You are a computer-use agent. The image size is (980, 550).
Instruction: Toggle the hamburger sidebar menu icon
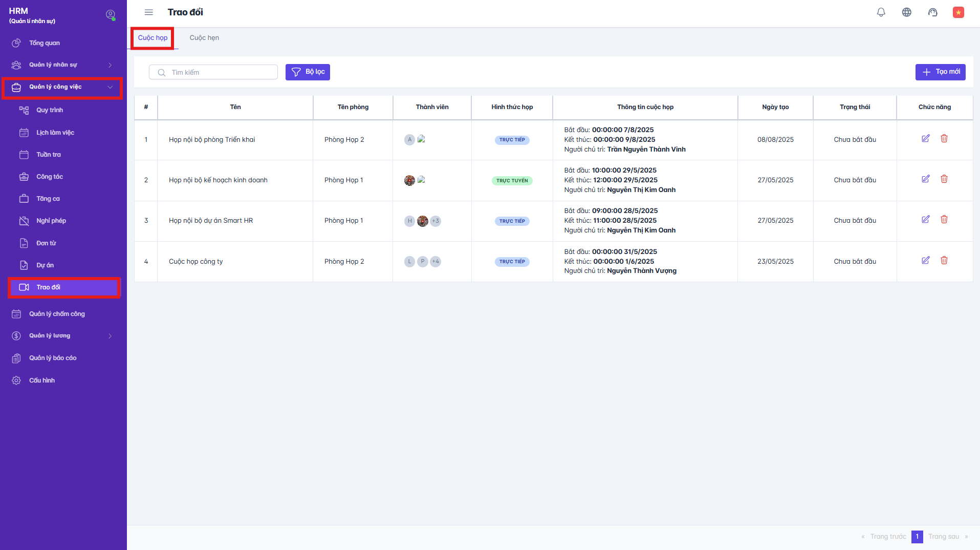(x=149, y=12)
